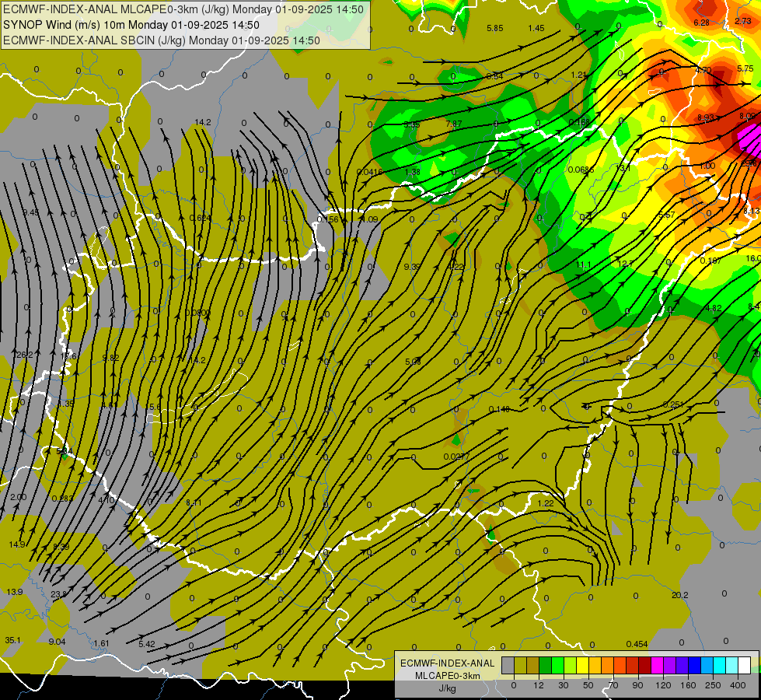Click the map value '0.0277'
Screen dimensions: 761x700
point(456,457)
